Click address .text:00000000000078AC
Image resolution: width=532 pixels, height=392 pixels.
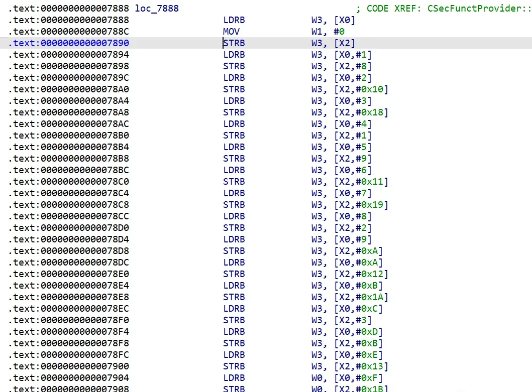tap(68, 124)
